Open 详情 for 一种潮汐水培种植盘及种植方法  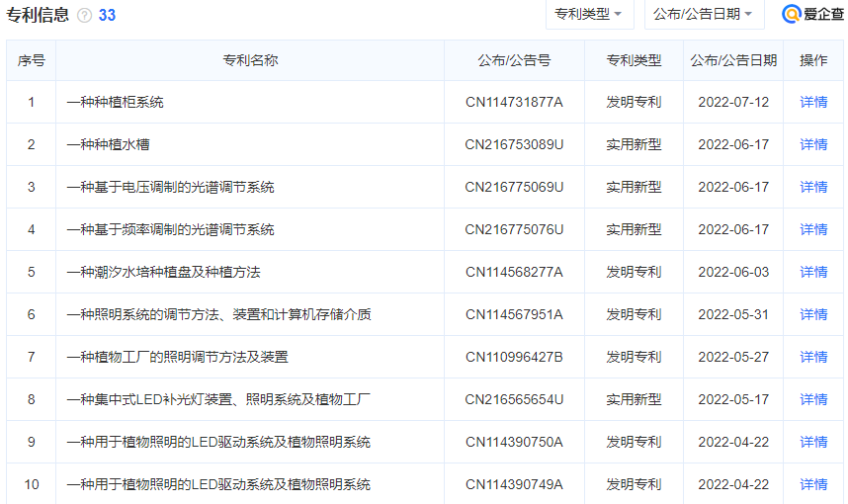(x=813, y=272)
